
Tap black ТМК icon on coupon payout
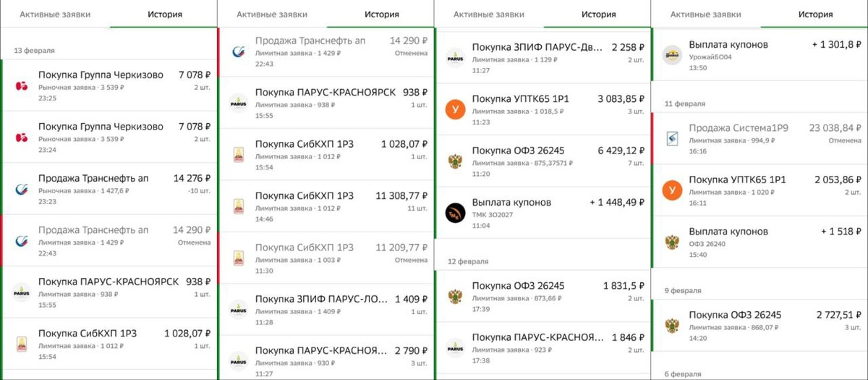(456, 213)
